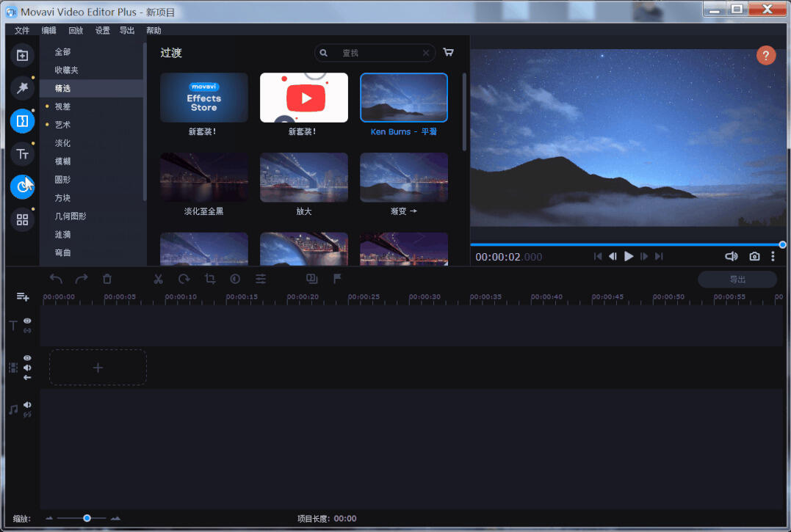The image size is (791, 532).
Task: Open the Transitions panel icon
Action: (x=22, y=120)
